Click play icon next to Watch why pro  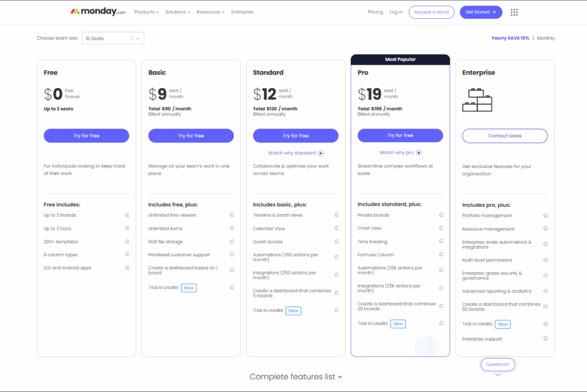click(419, 153)
